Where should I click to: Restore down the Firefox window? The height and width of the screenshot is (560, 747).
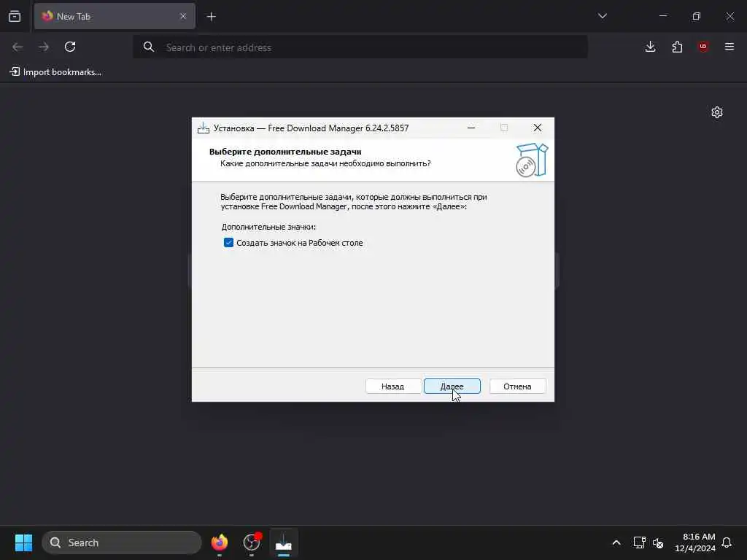697,16
